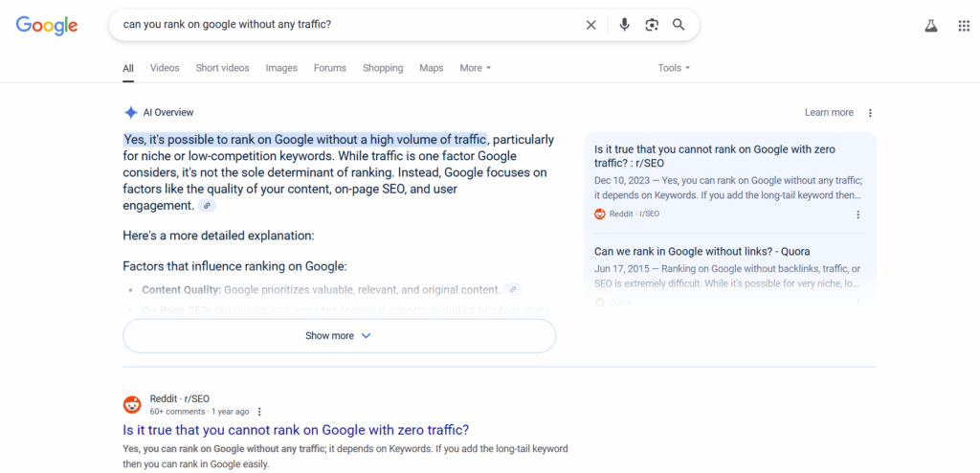This screenshot has height=473, width=980.
Task: Go to Google home via the logo
Action: pyautogui.click(x=47, y=25)
